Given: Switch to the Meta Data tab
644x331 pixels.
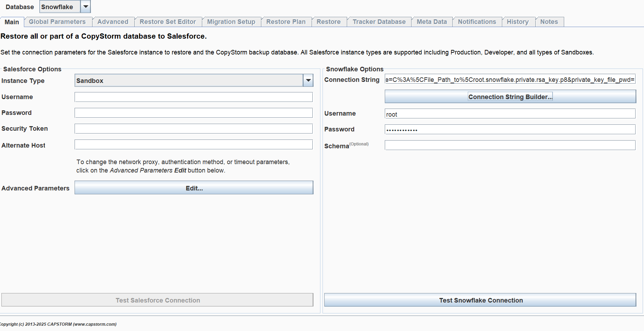Looking at the screenshot, I should [x=432, y=22].
